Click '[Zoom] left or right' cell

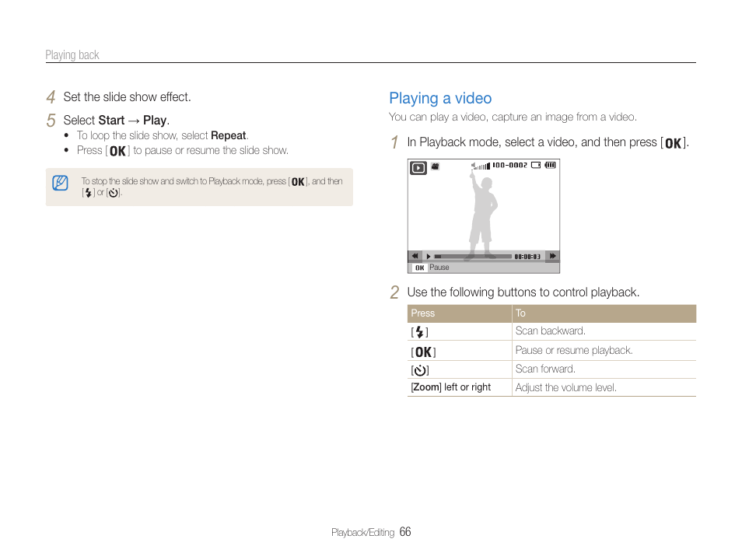coord(450,387)
